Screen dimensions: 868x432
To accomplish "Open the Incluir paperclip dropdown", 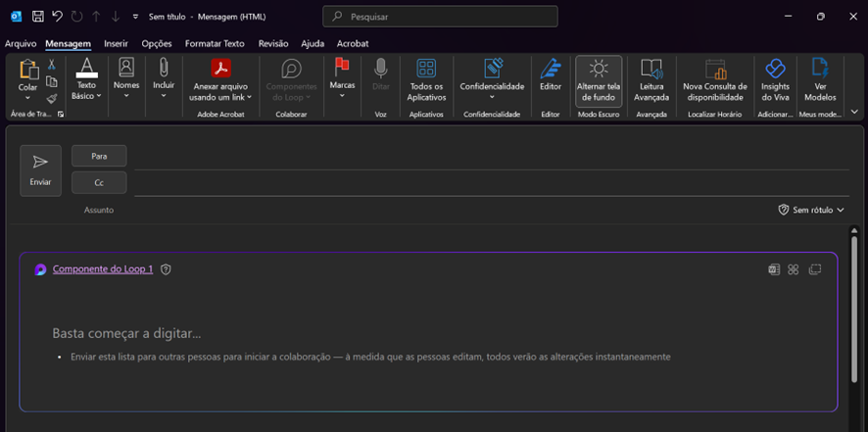I will tap(164, 80).
